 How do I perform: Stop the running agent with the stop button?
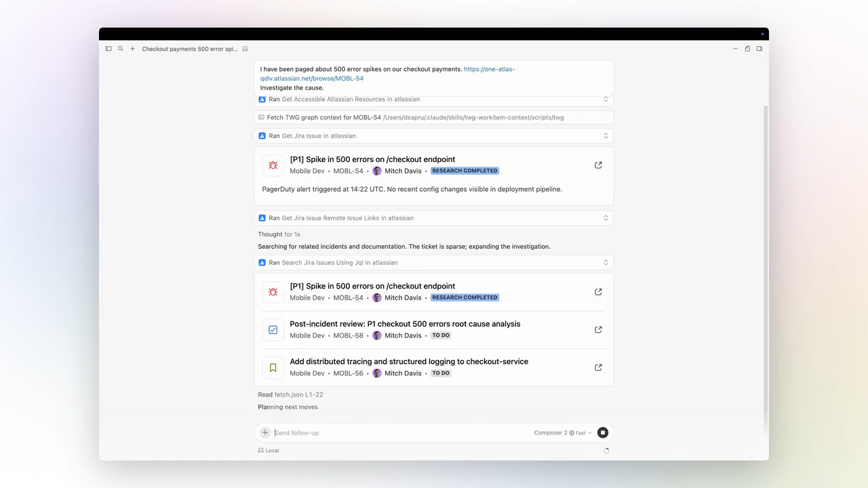tap(603, 432)
